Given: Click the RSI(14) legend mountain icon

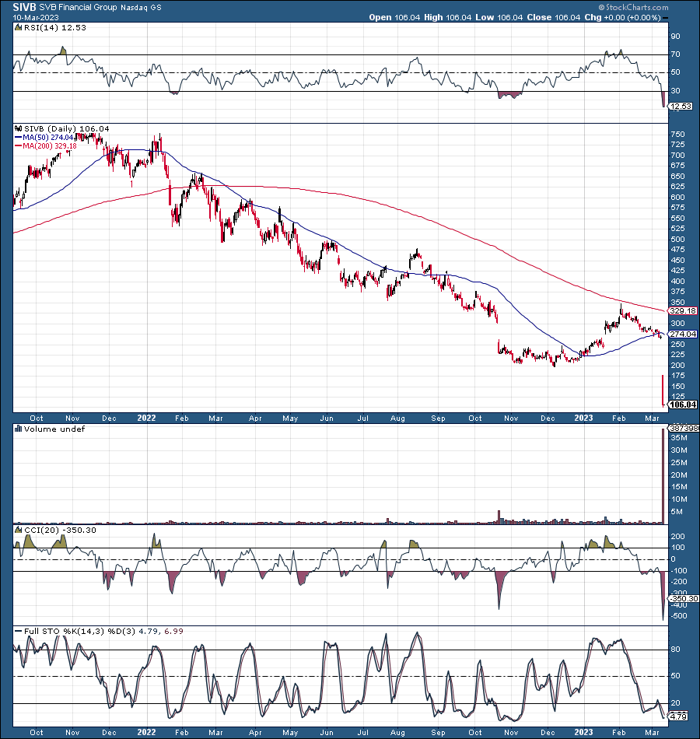Looking at the screenshot, I should point(19,27).
